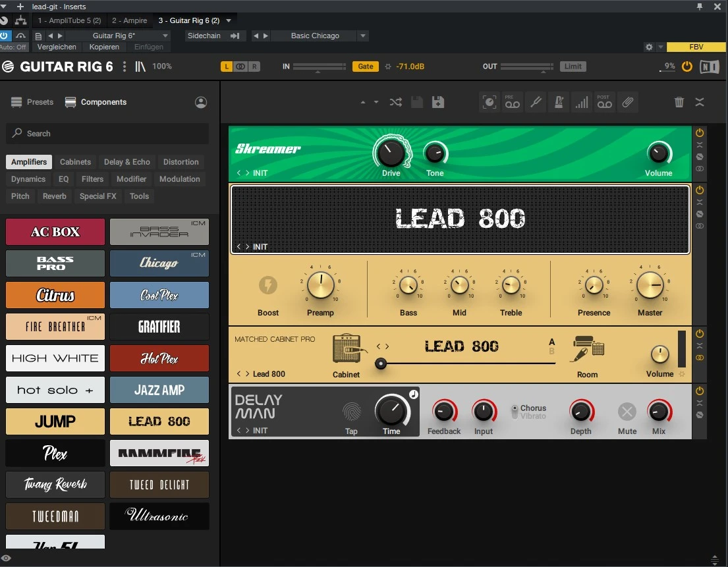The width and height of the screenshot is (728, 567).
Task: Click the Cabinet icon in Matched Cabinet Pro
Action: click(x=350, y=348)
